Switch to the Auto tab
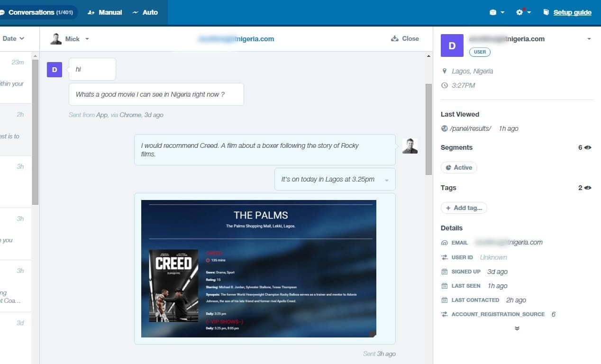This screenshot has width=601, height=364. coord(145,12)
